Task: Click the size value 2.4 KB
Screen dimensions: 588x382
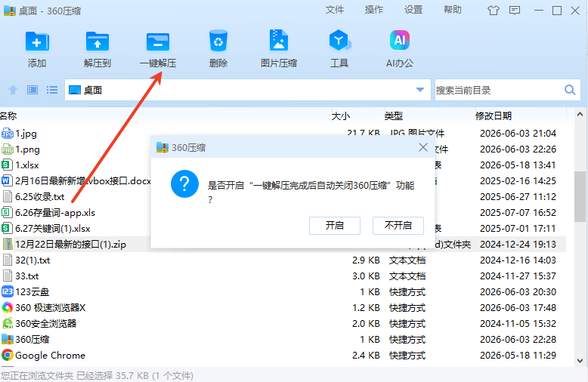Action: [x=366, y=355]
